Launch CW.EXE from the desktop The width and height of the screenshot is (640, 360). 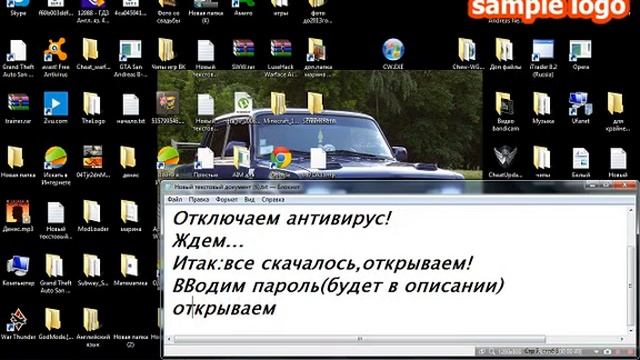coord(393,50)
